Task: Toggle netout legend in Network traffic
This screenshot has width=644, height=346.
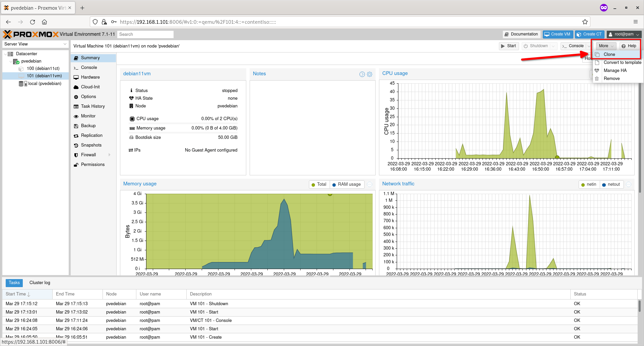Action: tap(611, 184)
